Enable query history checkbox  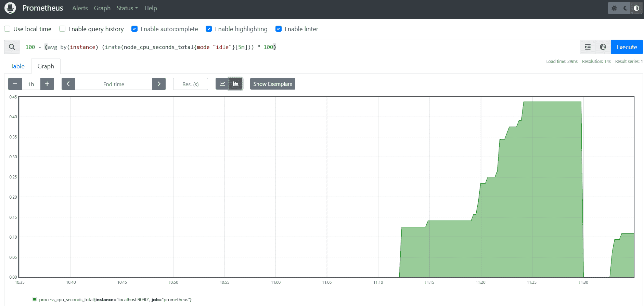coord(62,29)
